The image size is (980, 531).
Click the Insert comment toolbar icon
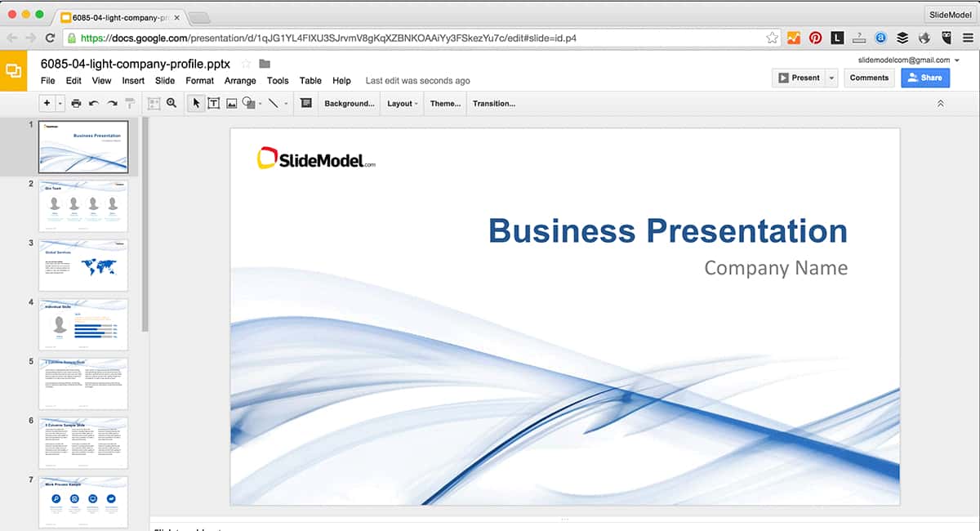(306, 104)
